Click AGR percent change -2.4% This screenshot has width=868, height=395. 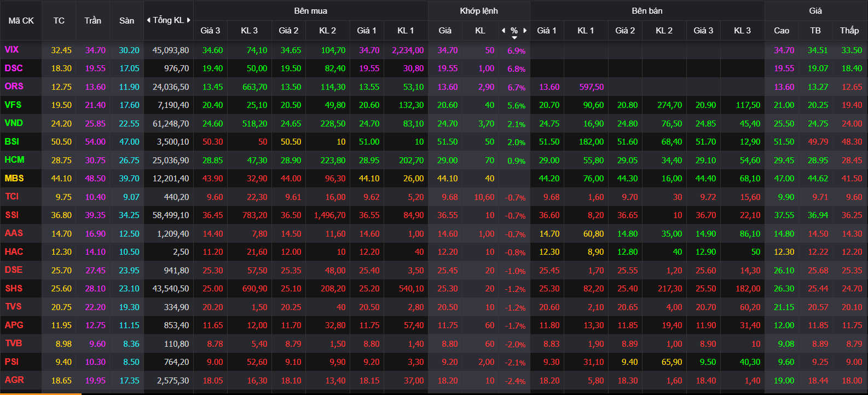pos(515,381)
